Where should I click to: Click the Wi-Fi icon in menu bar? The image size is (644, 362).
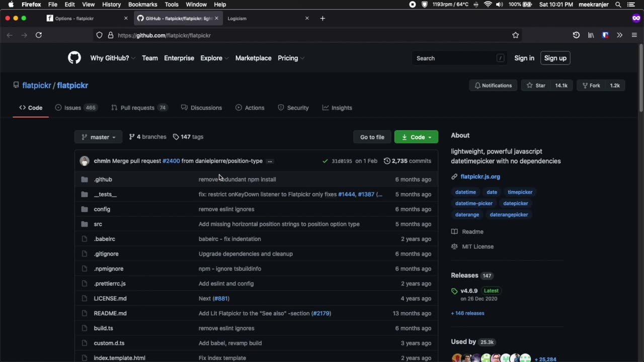click(x=488, y=5)
